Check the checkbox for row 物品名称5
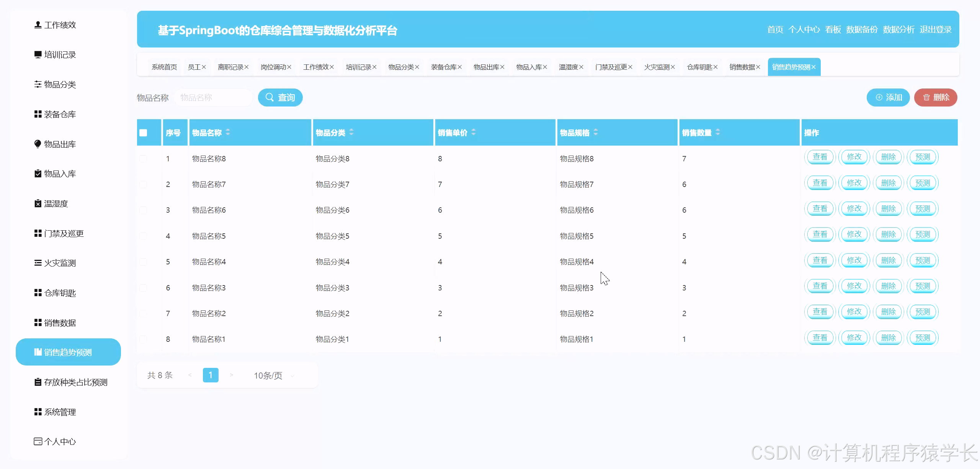Viewport: 980px width, 469px height. click(x=143, y=236)
